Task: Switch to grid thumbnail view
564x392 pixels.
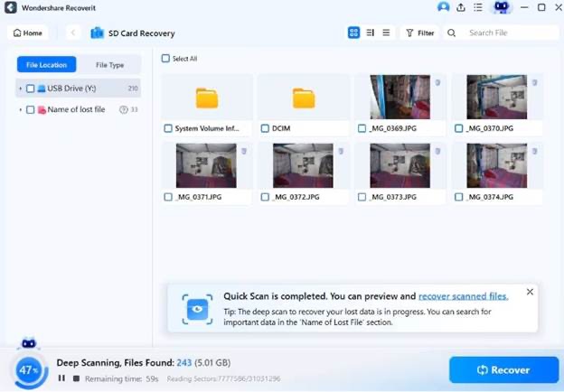Action: 353,33
